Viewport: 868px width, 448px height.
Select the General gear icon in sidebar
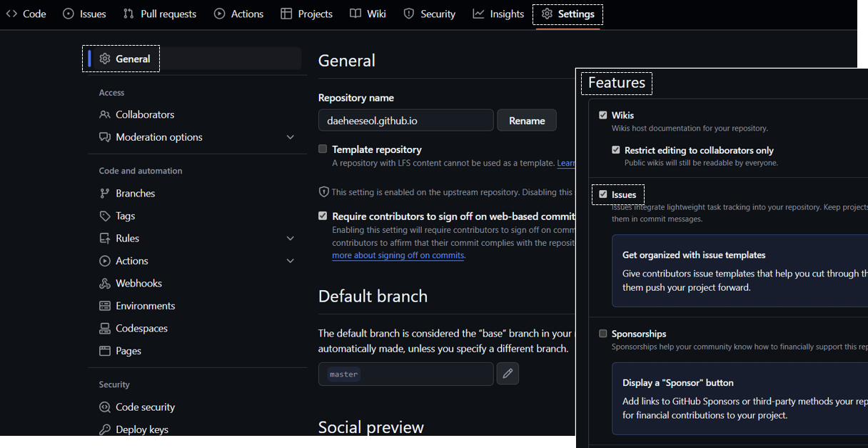click(105, 59)
